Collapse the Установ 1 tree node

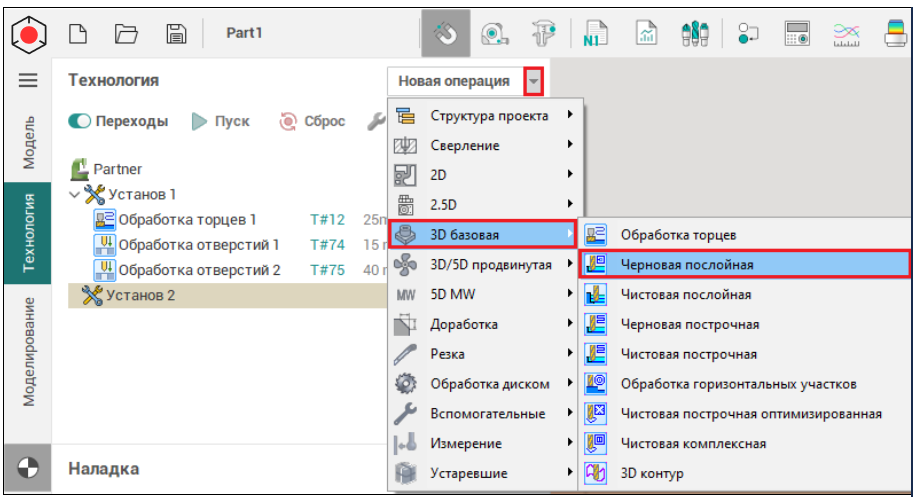point(75,194)
